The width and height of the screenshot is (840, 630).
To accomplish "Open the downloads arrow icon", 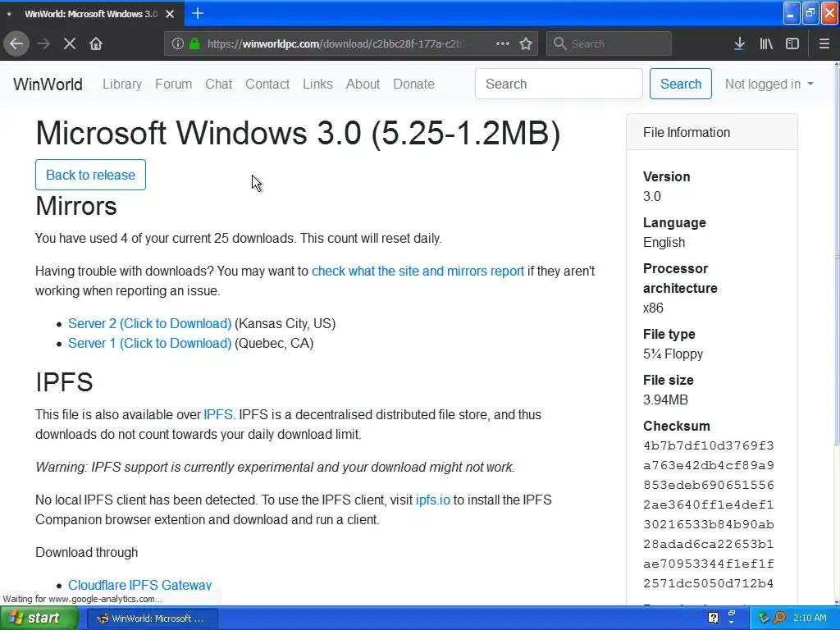I will 739,44.
